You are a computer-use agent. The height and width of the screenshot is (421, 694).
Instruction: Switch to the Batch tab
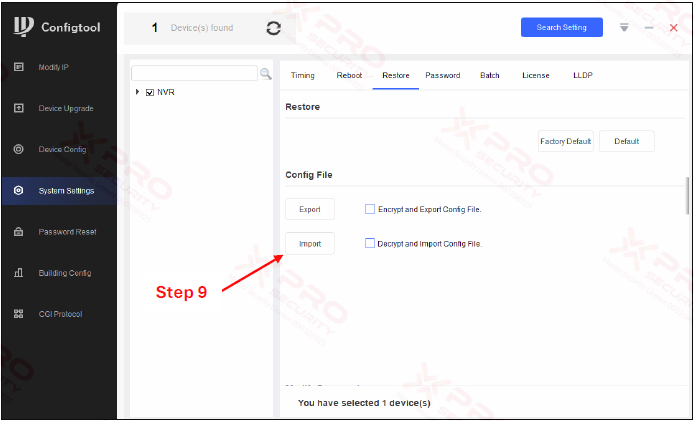coord(490,75)
